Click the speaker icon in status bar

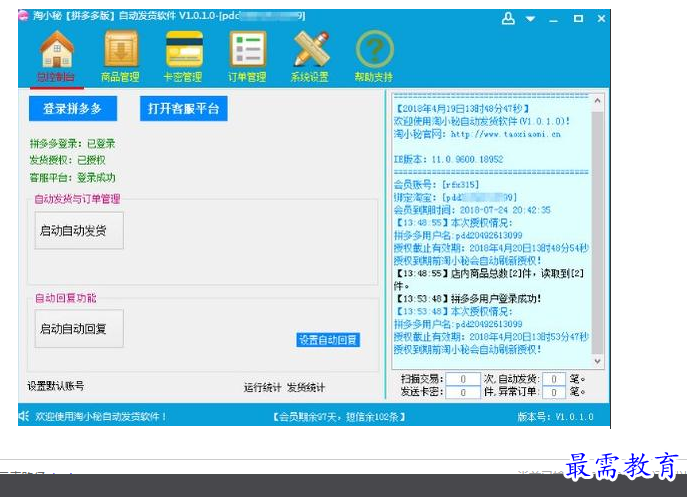(x=24, y=416)
